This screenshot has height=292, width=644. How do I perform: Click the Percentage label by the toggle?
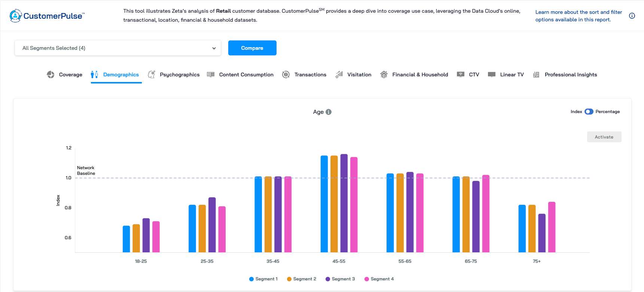(607, 112)
